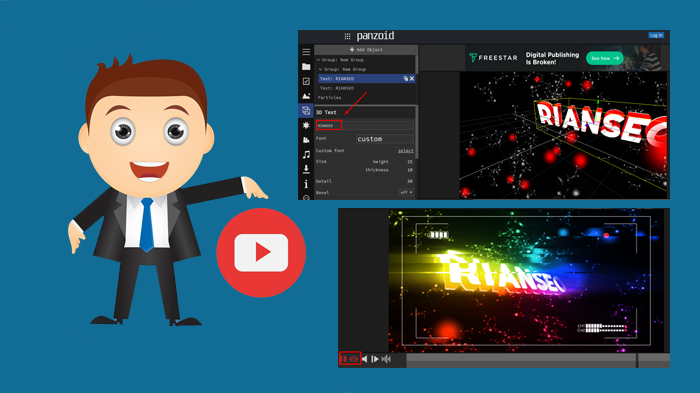Click the timeline scrub bar
The image size is (700, 393).
pos(538,360)
